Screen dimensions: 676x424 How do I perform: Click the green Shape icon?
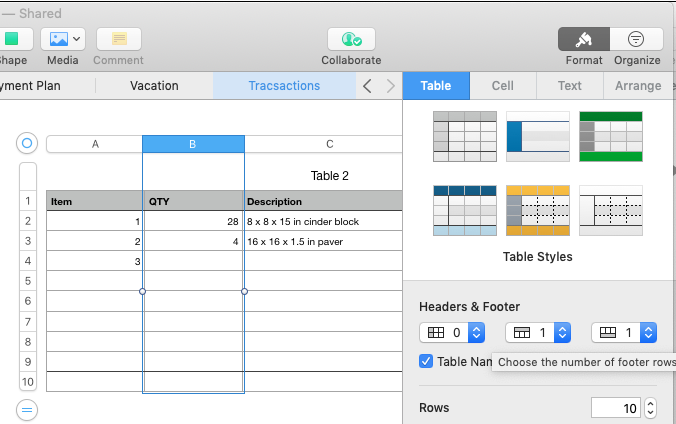12,39
